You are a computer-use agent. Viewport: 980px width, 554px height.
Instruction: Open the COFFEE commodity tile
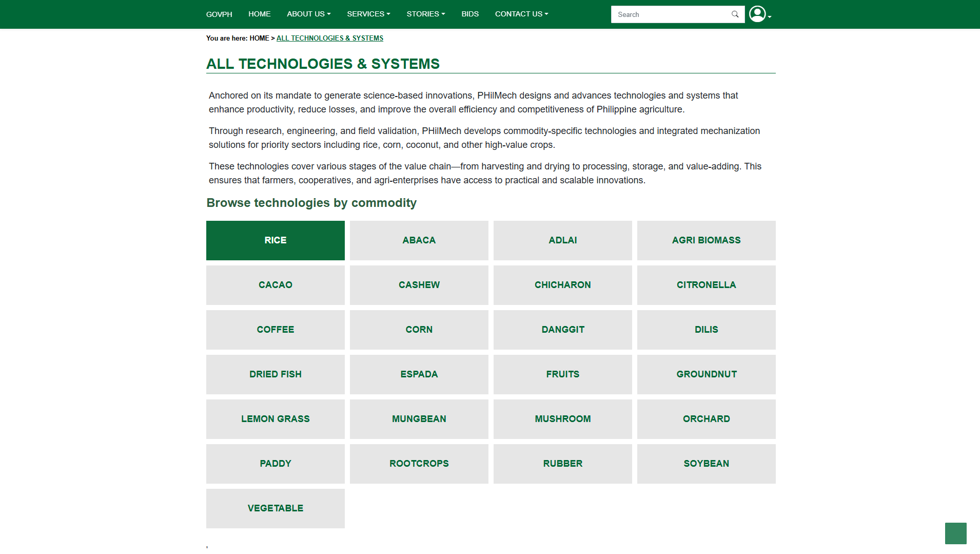coord(276,330)
